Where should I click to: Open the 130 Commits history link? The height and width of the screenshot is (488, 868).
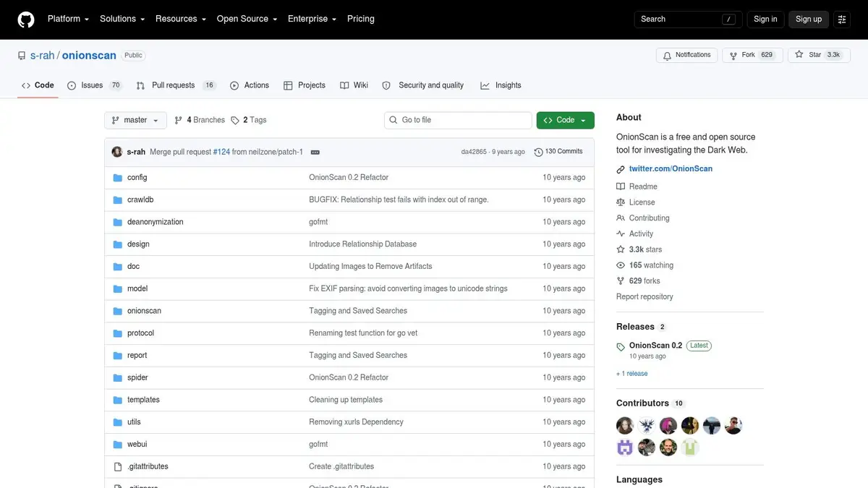coord(558,152)
